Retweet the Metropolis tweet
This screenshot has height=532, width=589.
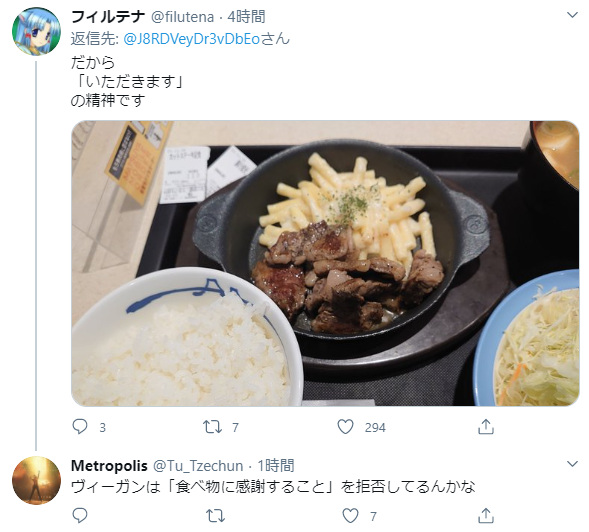(x=216, y=515)
